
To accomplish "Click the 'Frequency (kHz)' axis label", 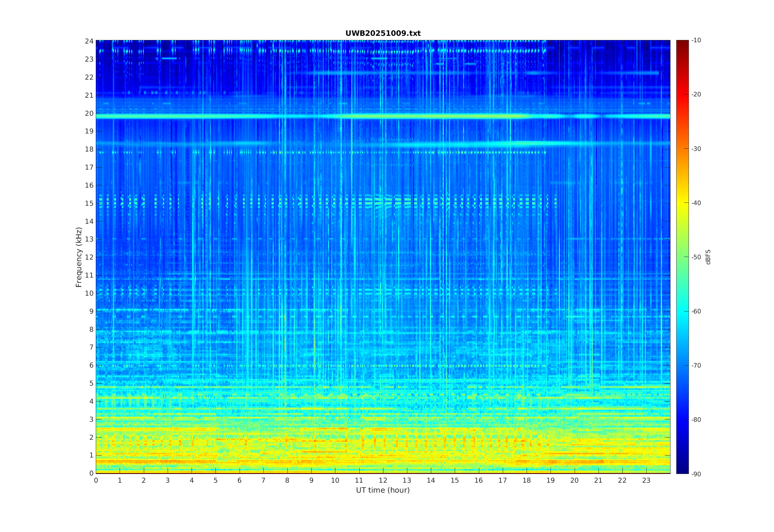I will click(79, 257).
